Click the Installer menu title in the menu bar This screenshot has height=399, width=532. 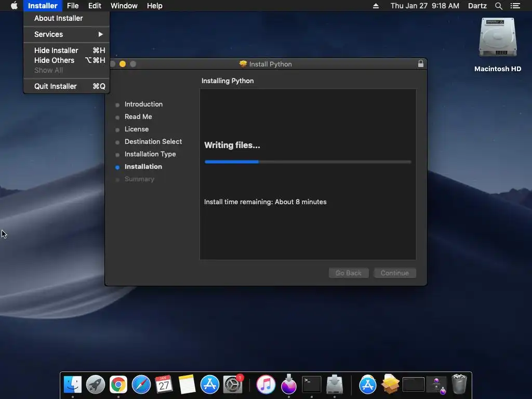pos(43,6)
